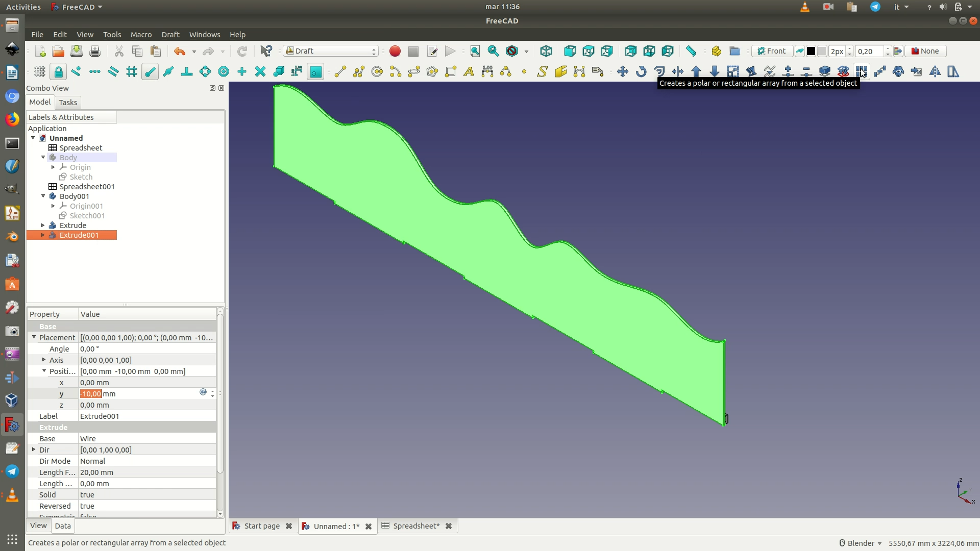The height and width of the screenshot is (551, 980).
Task: Click Fit all view icon
Action: point(475,51)
